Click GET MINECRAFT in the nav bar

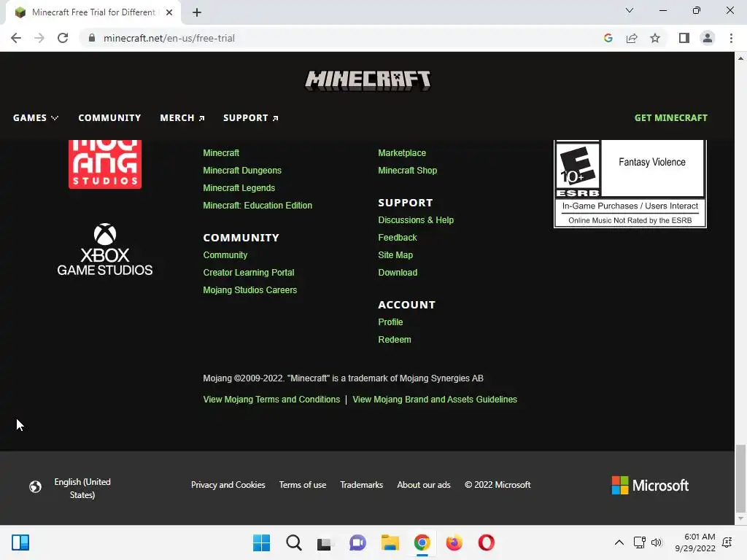671,117
